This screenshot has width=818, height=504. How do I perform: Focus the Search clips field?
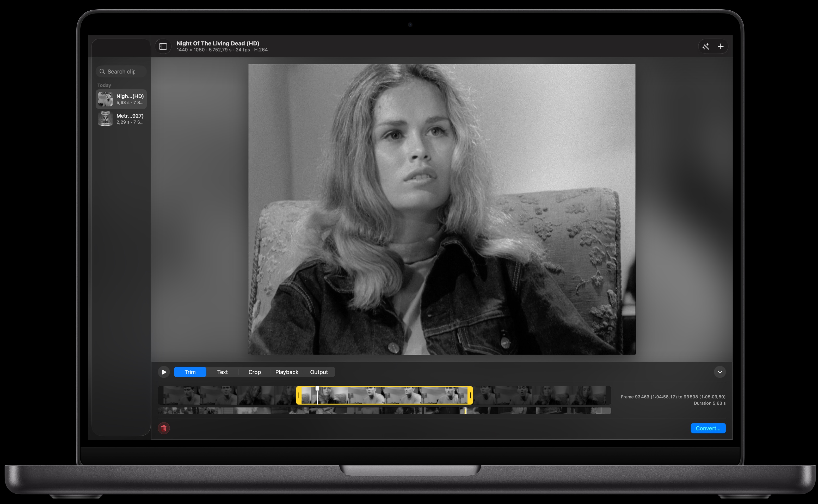[x=121, y=72]
